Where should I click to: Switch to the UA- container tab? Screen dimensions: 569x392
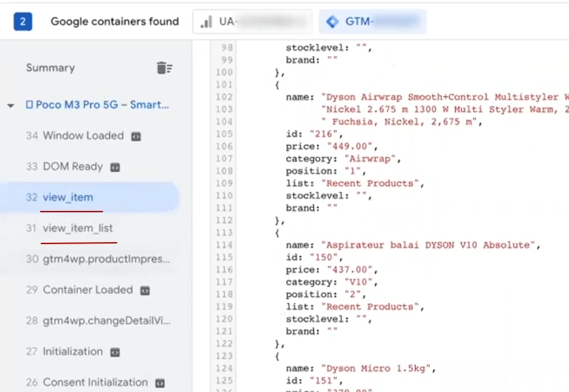[x=252, y=22]
